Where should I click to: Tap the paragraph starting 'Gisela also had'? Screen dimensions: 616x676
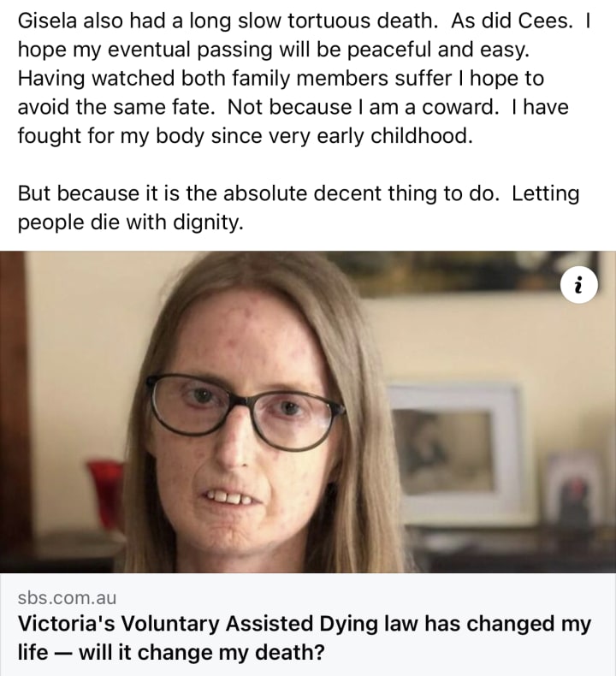coord(304,78)
